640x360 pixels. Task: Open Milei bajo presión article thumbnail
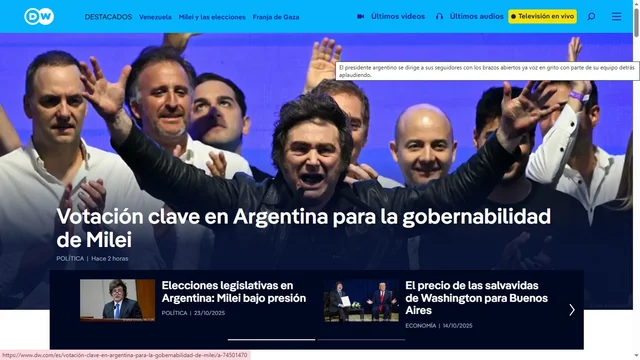click(118, 300)
